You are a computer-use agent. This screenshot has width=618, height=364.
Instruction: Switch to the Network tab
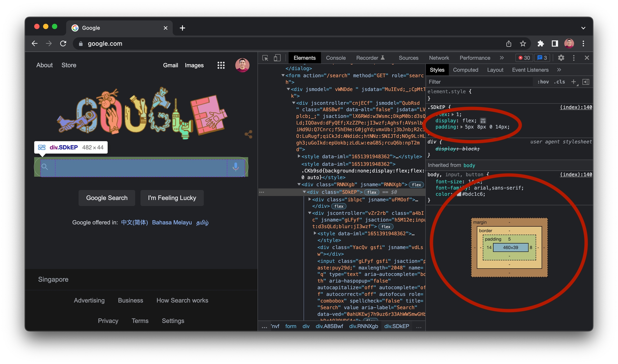[x=439, y=58]
